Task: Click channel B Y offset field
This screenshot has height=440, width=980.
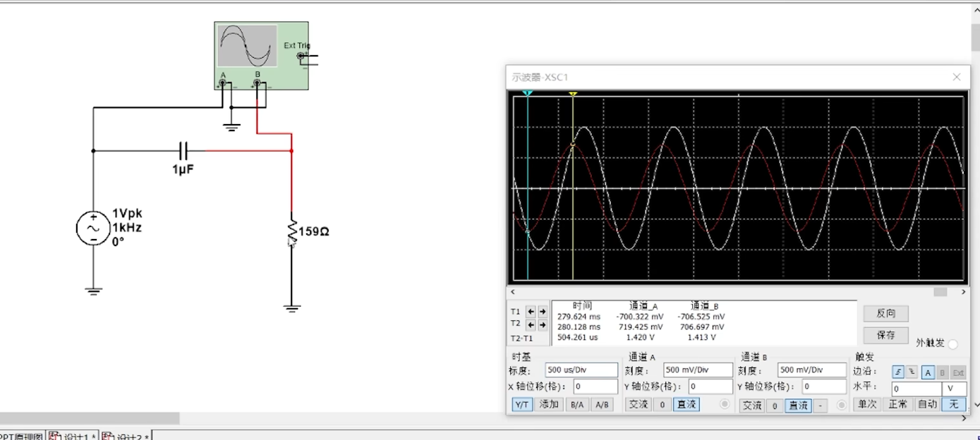Action: tap(824, 386)
